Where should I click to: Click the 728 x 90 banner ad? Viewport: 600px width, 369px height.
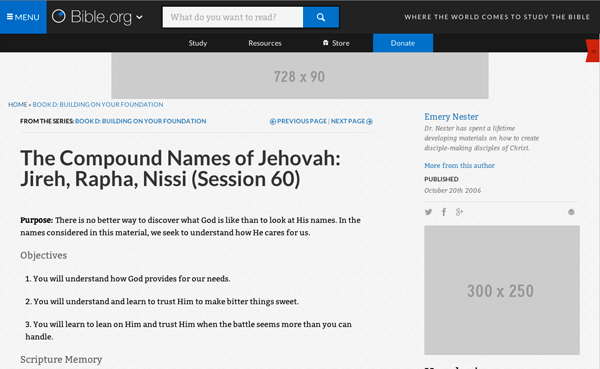tap(300, 76)
